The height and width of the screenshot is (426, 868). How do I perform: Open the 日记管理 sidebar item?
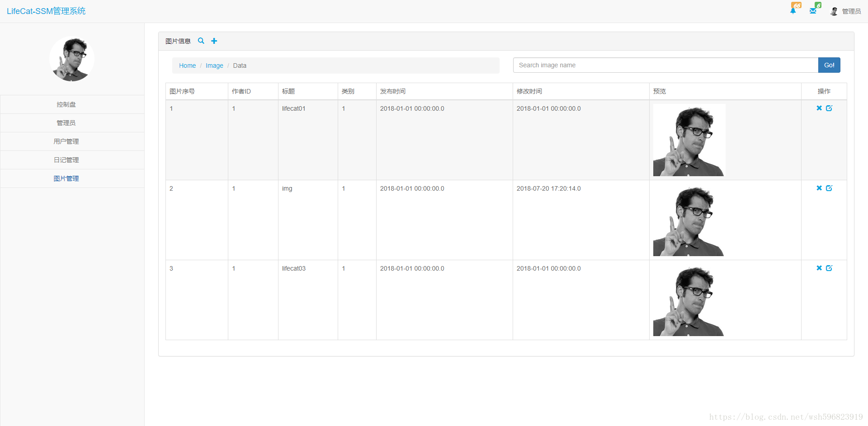(x=72, y=160)
